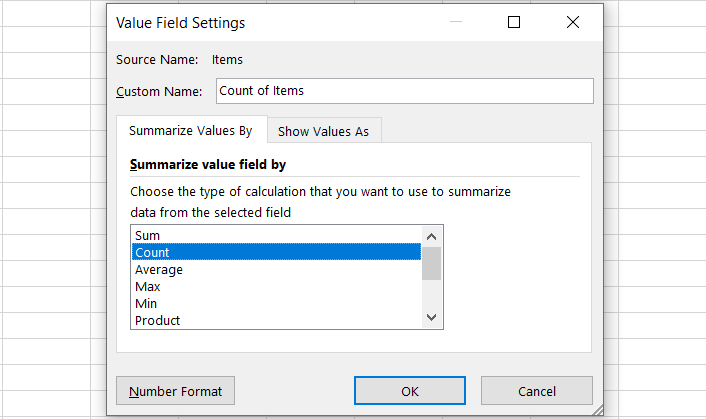Click the list's scroll up arrow
Image resolution: width=706 pixels, height=419 pixels.
coord(432,236)
